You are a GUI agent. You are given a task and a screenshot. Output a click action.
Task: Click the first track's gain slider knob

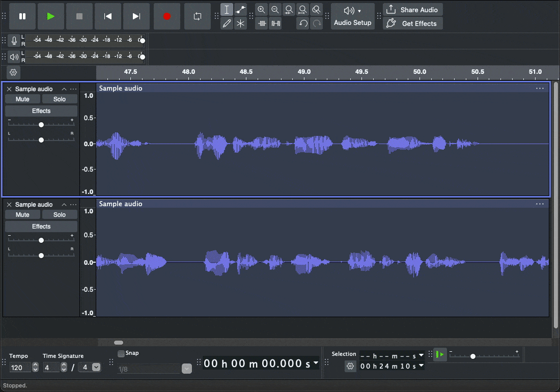click(41, 125)
